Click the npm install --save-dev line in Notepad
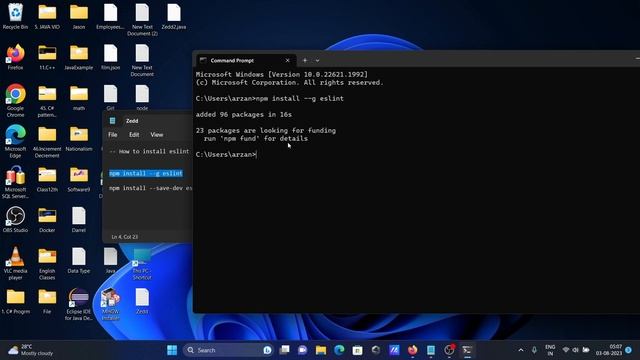Screen dimensions: 640x360 point(151,188)
